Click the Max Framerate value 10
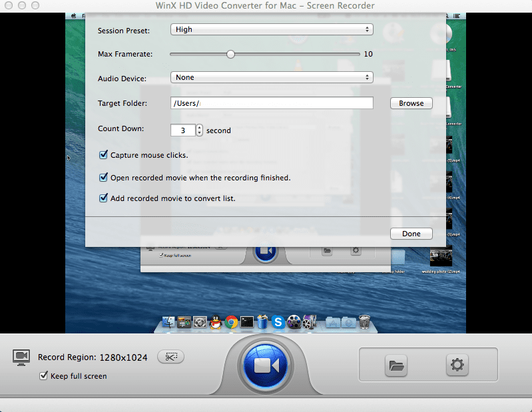 (368, 55)
